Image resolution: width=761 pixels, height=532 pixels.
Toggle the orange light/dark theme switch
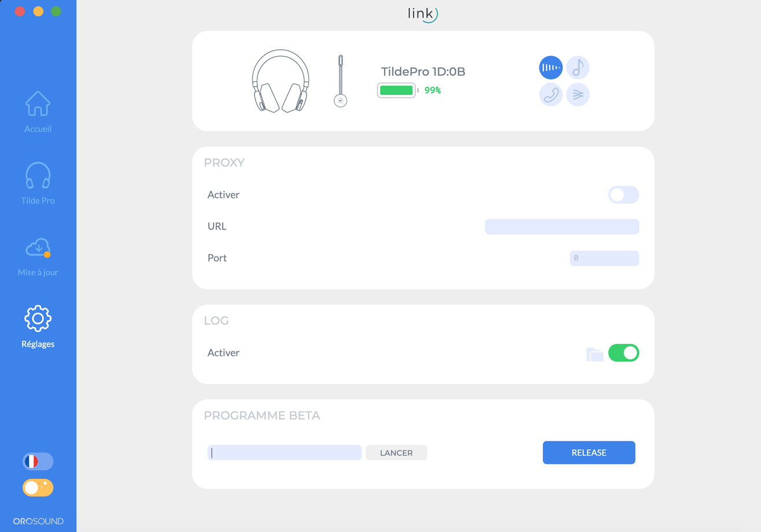pos(38,487)
